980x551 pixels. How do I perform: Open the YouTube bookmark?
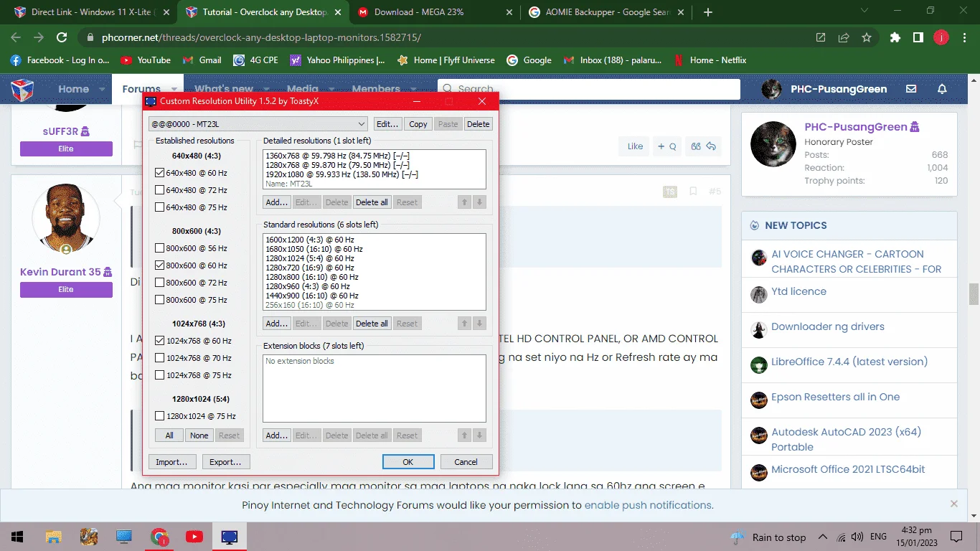(146, 60)
